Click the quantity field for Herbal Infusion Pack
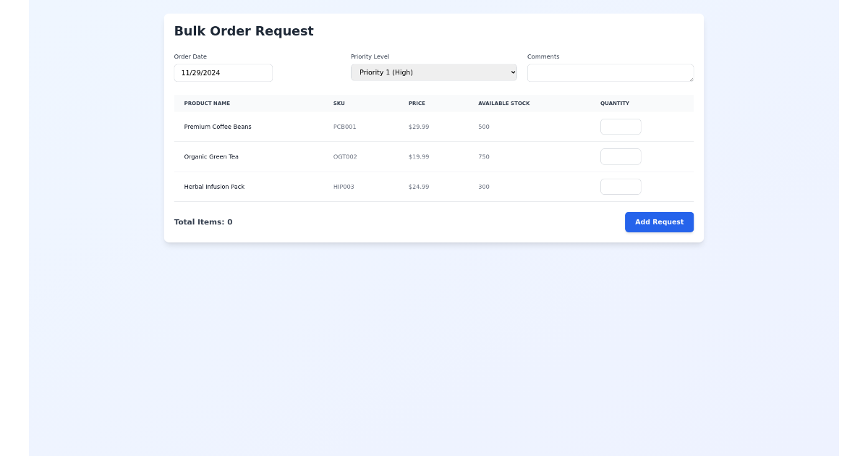868x456 pixels. pos(621,186)
